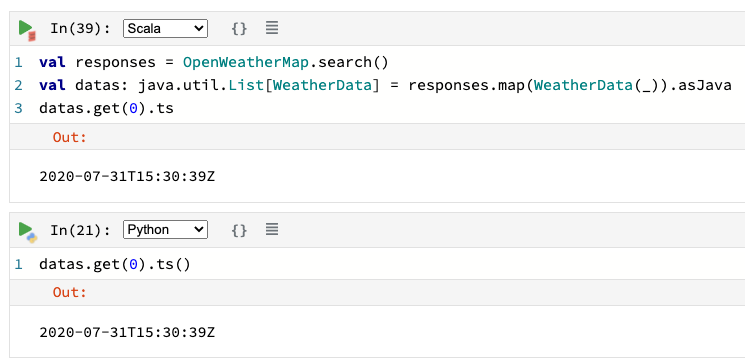Viewport: 745px width, 362px height.
Task: Click the In(39): cell label
Action: (80, 29)
